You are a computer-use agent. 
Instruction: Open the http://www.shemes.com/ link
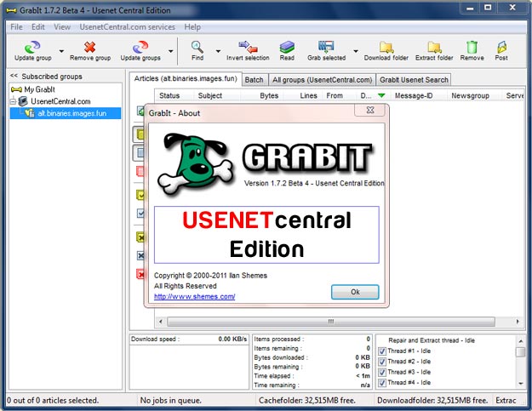194,296
